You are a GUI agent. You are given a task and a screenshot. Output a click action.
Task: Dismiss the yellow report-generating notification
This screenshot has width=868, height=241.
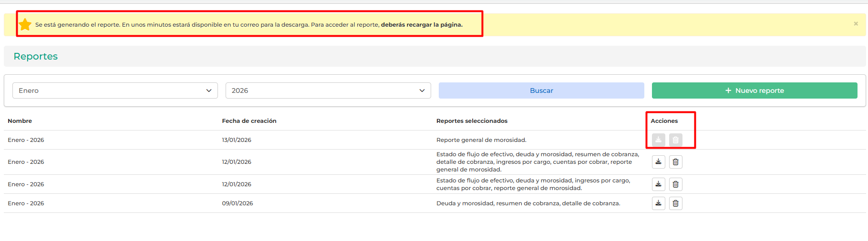pos(856,24)
